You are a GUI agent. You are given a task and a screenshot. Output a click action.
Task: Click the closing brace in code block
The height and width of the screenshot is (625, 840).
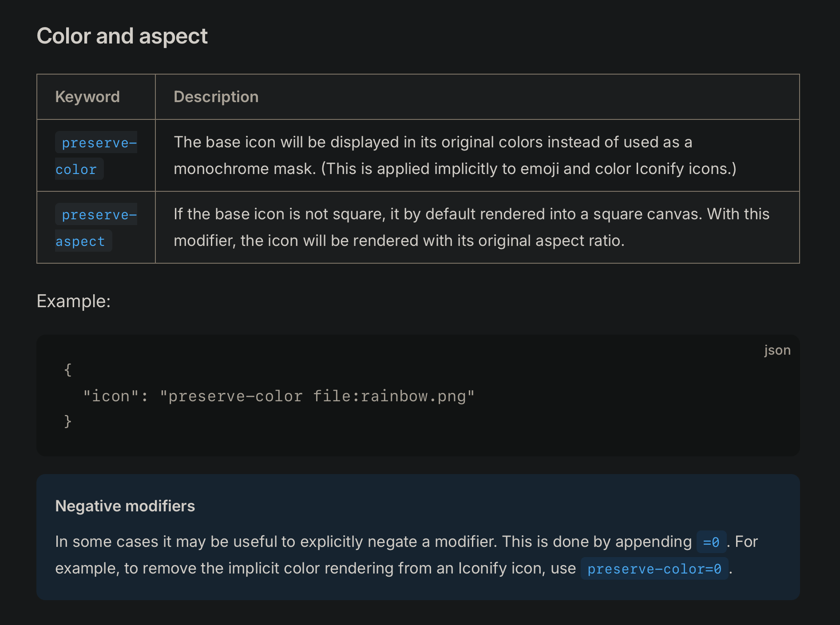click(67, 421)
